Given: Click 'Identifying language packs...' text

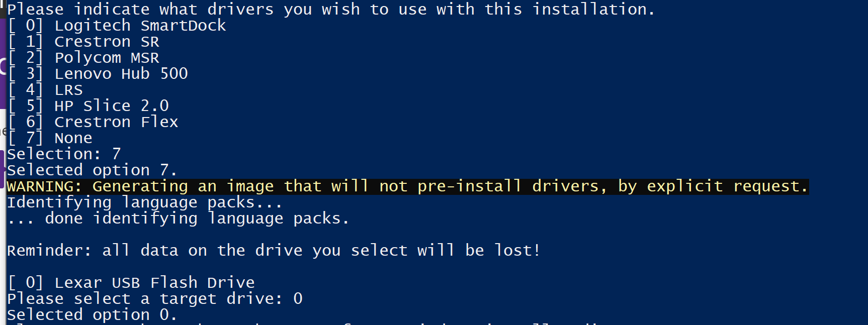Looking at the screenshot, I should (x=144, y=202).
